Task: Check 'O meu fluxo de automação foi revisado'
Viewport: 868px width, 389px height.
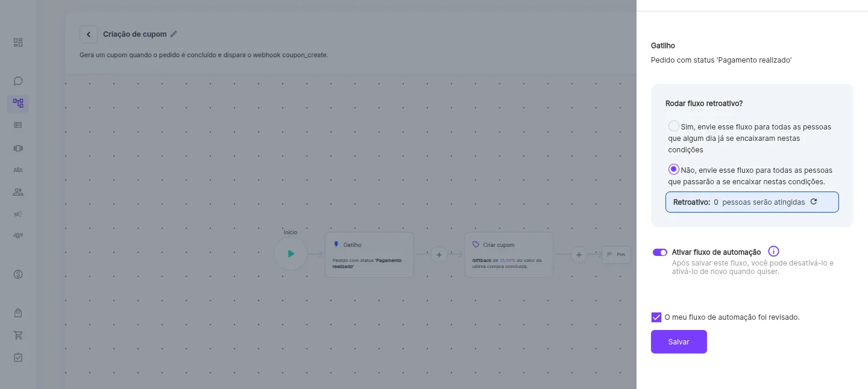Action: [656, 317]
